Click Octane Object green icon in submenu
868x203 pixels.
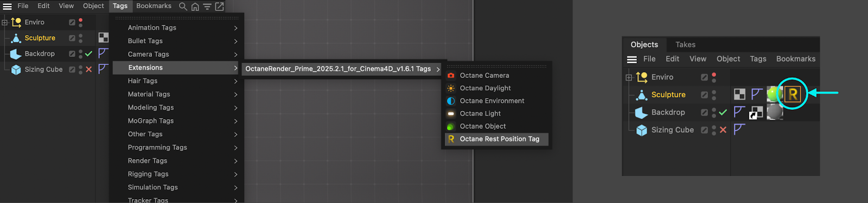pyautogui.click(x=451, y=126)
